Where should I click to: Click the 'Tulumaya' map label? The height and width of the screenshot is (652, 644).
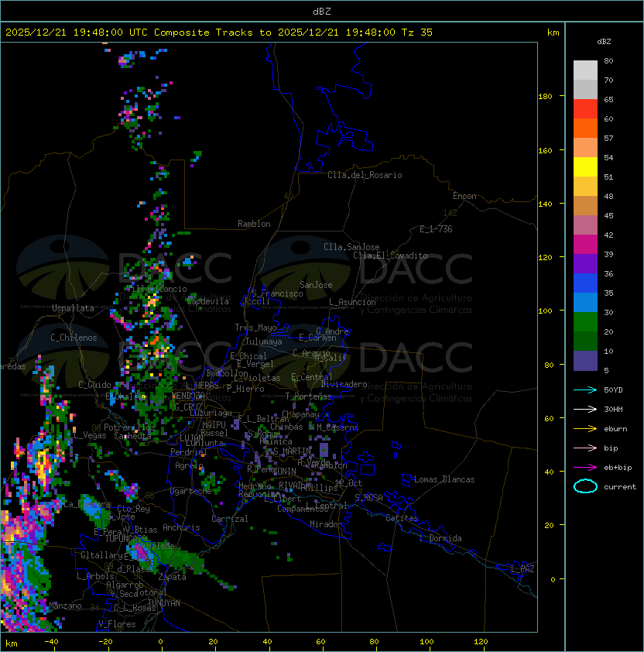(x=264, y=341)
